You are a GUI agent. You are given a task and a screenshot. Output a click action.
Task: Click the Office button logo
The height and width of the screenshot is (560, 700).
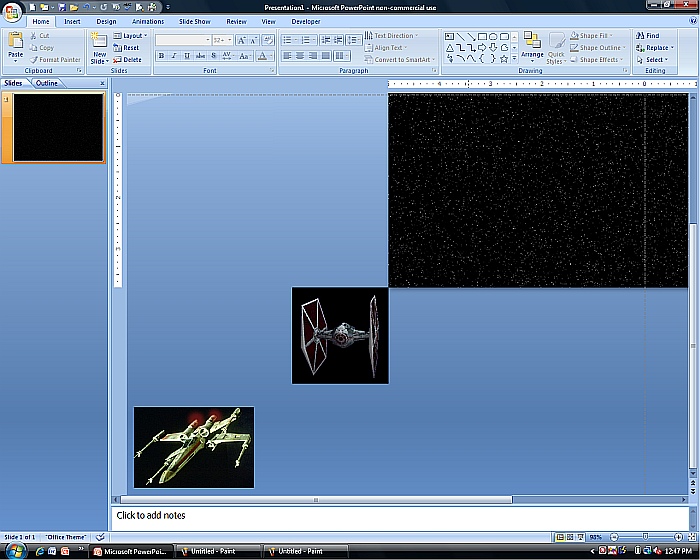click(13, 12)
